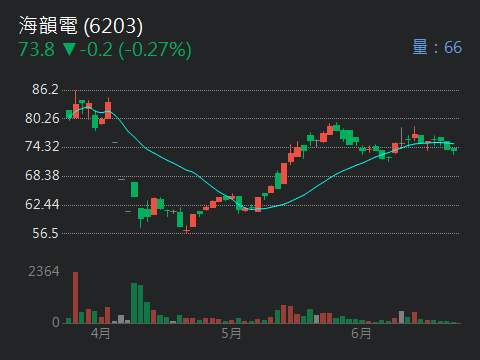Click the lowest red cross candlestick near 56.5
Viewport: 480px width, 360px height.
(186, 230)
